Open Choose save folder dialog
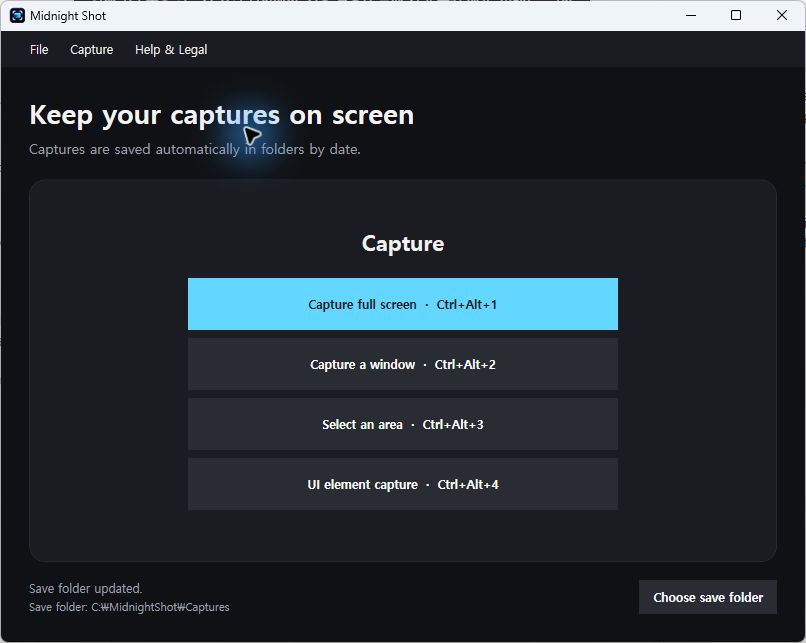 pos(707,597)
